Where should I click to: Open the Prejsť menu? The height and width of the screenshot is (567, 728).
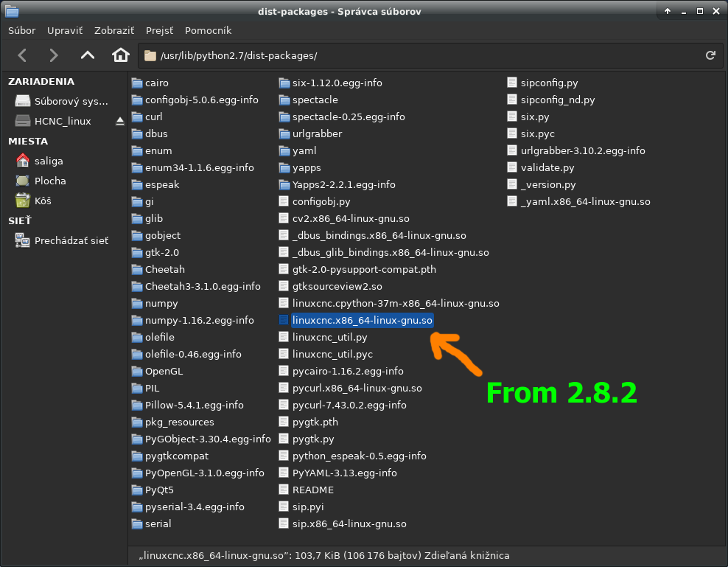coord(159,30)
